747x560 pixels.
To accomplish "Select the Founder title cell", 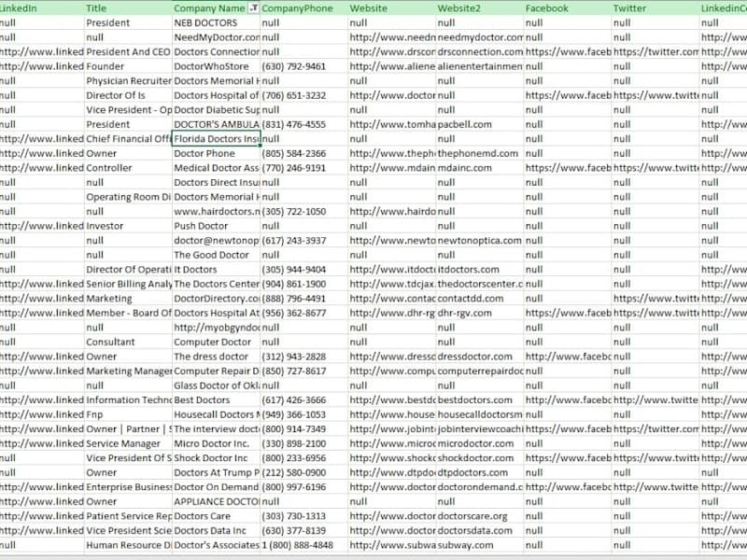I will [128, 66].
